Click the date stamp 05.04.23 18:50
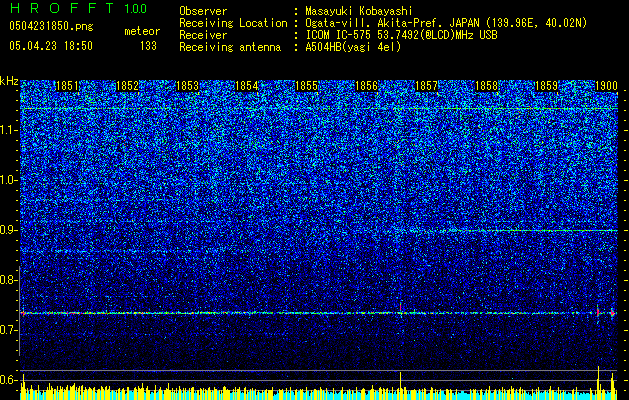The height and width of the screenshot is (400, 629). coord(51,46)
